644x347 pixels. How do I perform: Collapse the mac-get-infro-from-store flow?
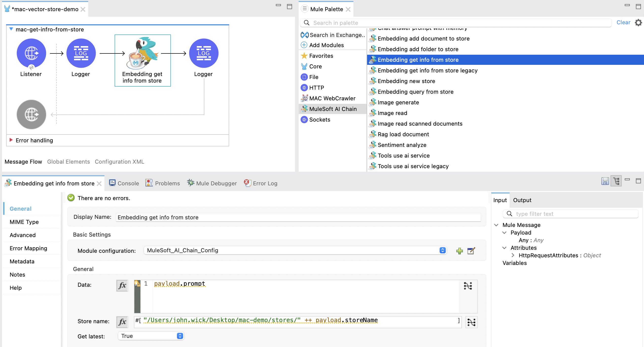11,29
